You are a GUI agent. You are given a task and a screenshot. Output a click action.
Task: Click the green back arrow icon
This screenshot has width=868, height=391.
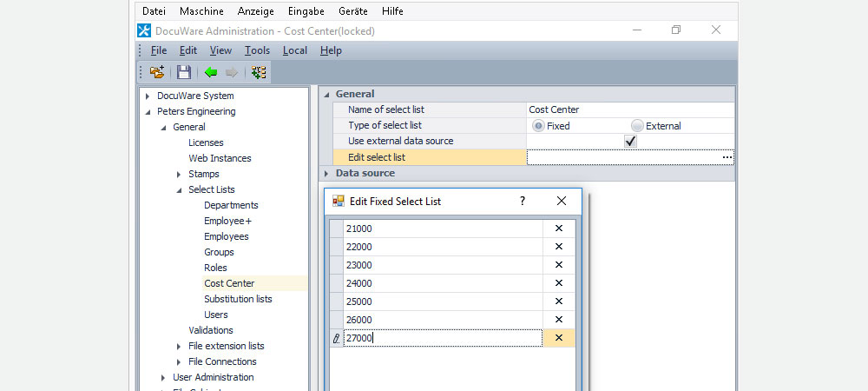(x=211, y=72)
